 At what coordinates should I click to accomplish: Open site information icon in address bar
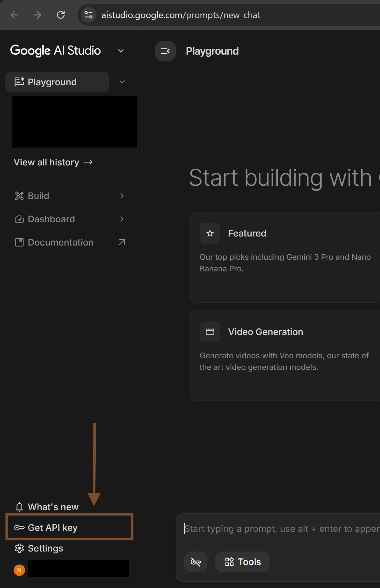click(x=88, y=15)
